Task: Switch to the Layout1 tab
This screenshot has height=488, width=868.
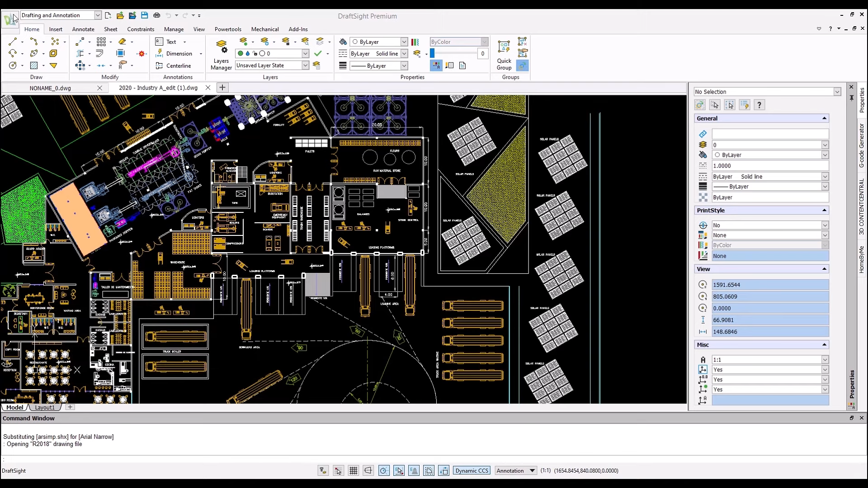Action: (x=45, y=407)
